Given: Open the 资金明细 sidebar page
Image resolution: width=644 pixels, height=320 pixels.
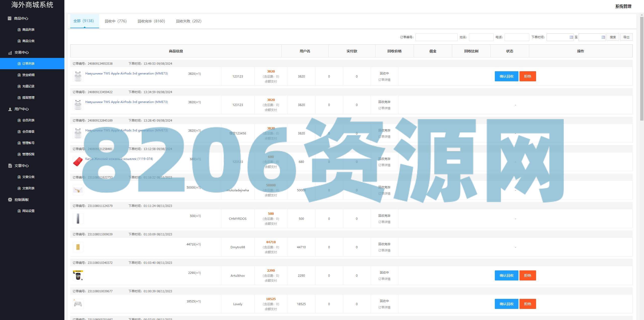Looking at the screenshot, I should 28,75.
